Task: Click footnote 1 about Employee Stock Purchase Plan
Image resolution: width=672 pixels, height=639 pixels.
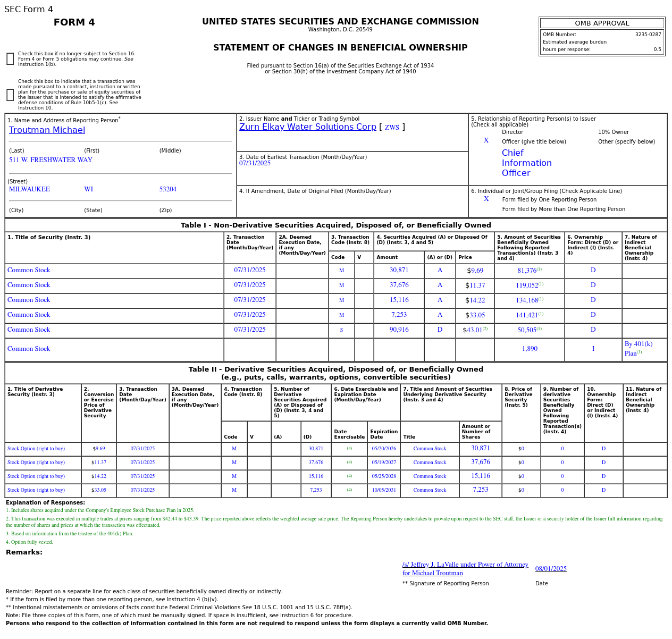Action: click(x=100, y=510)
